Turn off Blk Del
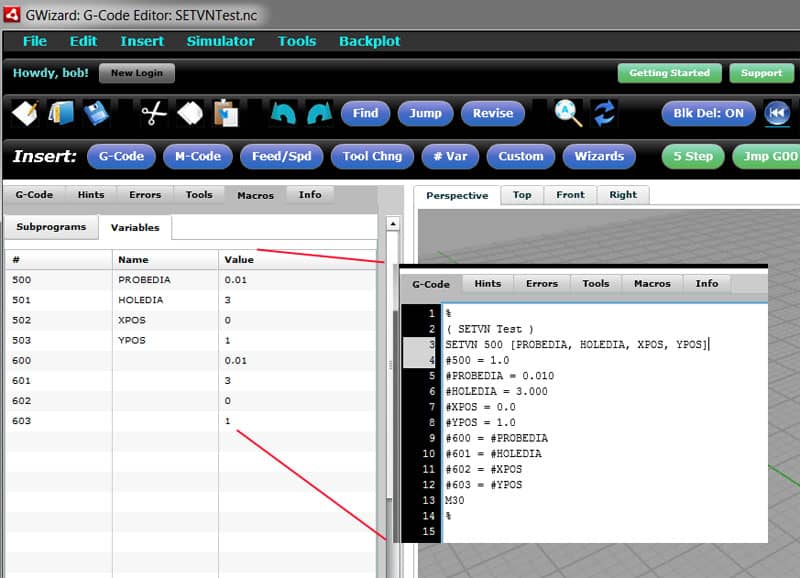This screenshot has height=578, width=800. tap(709, 114)
